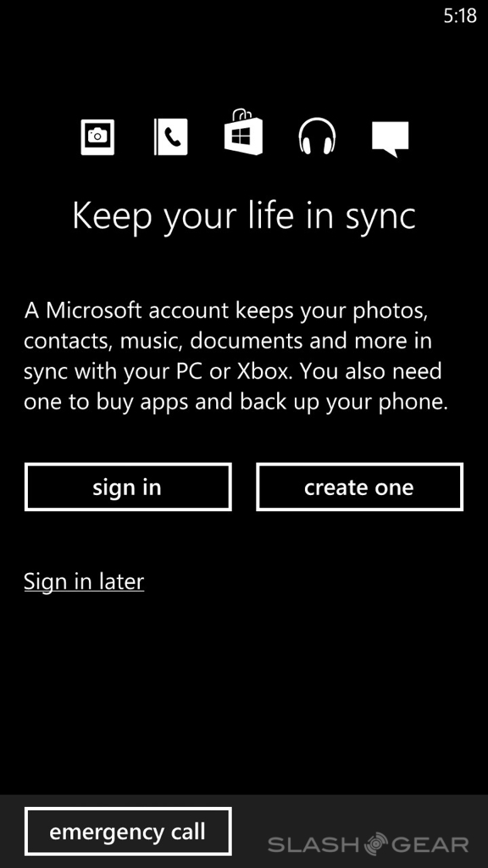The image size is (488, 868).
Task: Tap the music headphones icon
Action: point(317,136)
